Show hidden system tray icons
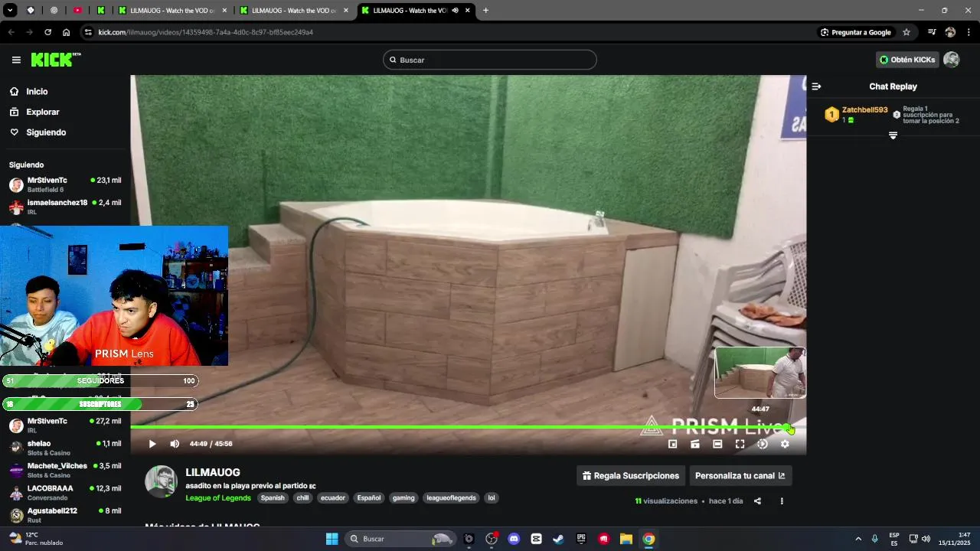The height and width of the screenshot is (551, 980). click(x=857, y=539)
